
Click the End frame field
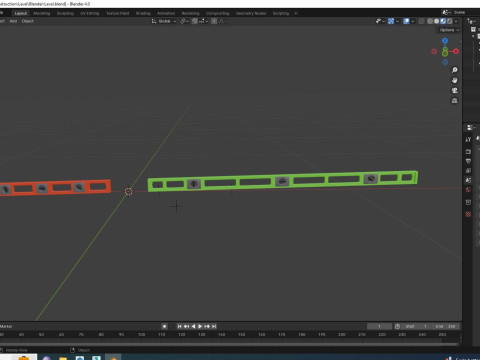coord(445,326)
